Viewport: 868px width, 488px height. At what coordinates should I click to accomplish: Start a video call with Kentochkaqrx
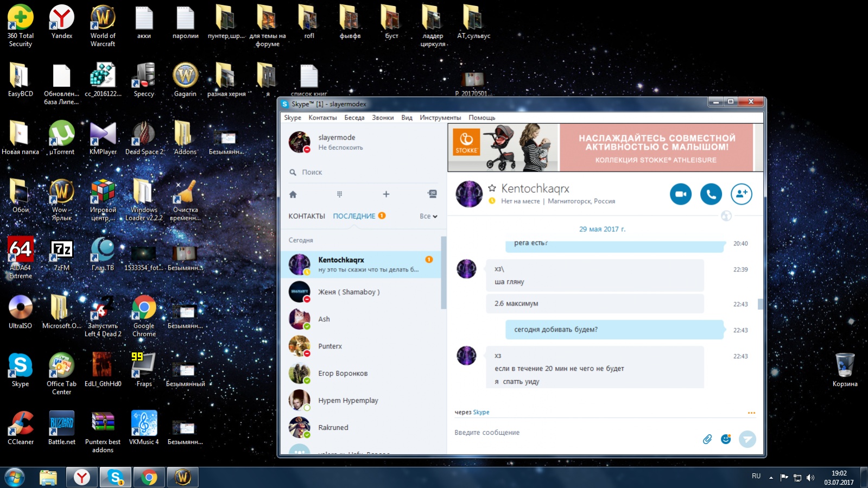tap(680, 194)
